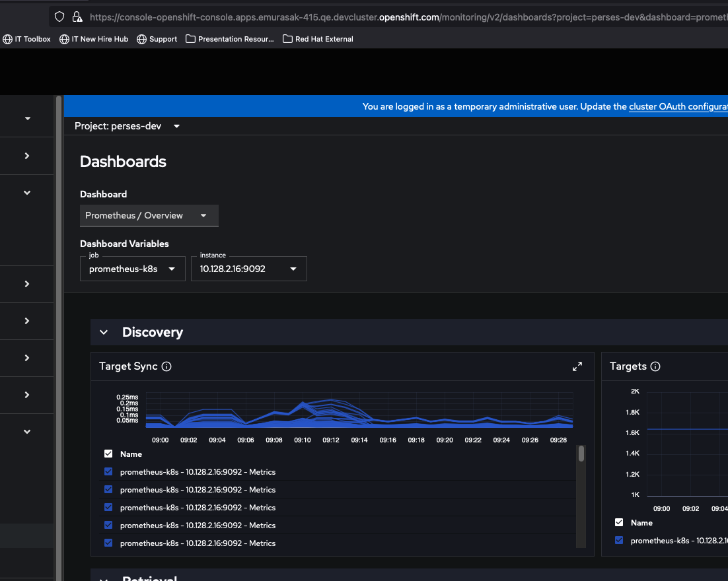
Task: Collapse the Discovery section
Action: tap(104, 333)
